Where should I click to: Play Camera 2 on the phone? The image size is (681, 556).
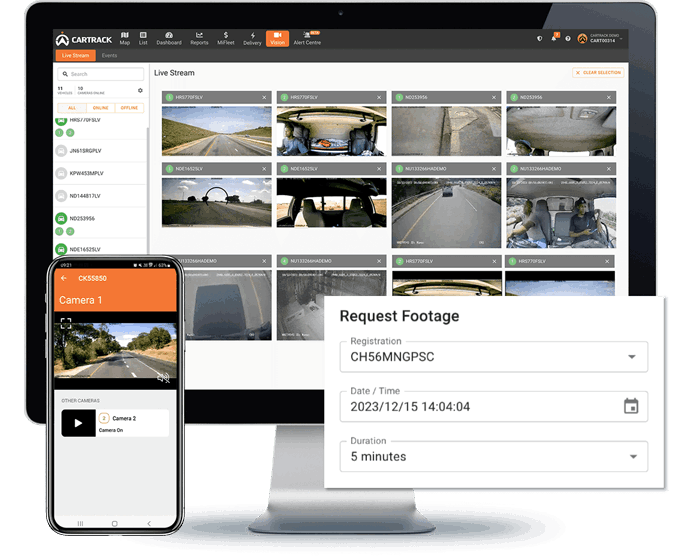click(78, 423)
